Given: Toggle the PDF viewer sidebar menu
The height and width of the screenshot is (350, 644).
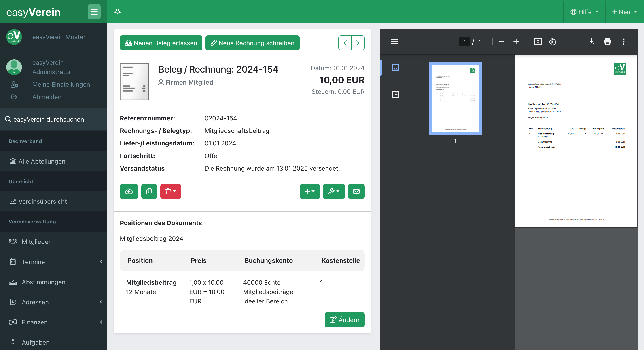Looking at the screenshot, I should click(x=394, y=42).
